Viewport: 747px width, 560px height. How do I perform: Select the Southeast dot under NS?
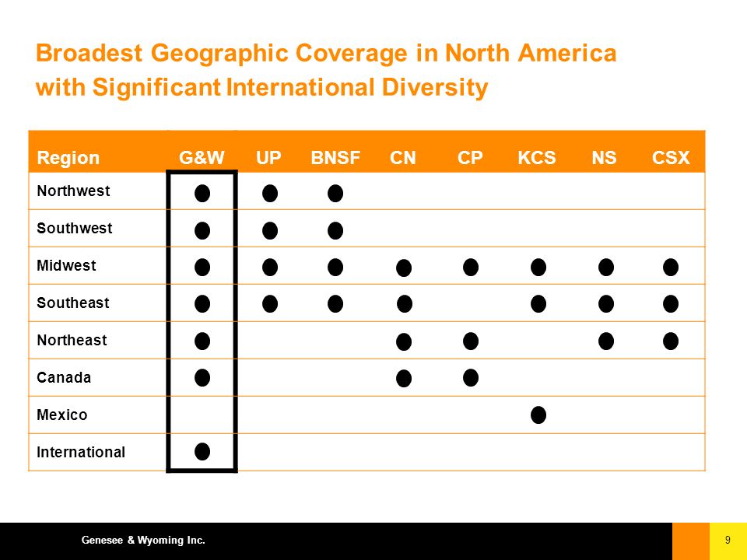(606, 304)
